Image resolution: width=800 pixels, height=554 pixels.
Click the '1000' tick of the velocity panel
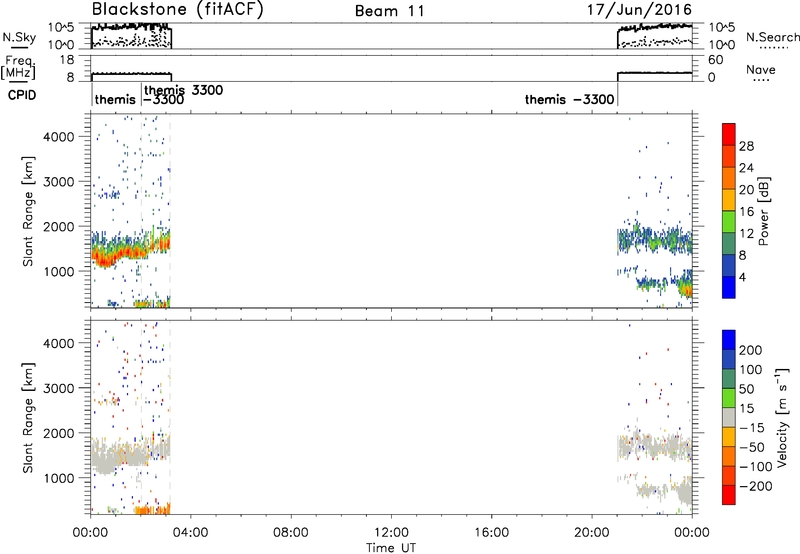58,478
